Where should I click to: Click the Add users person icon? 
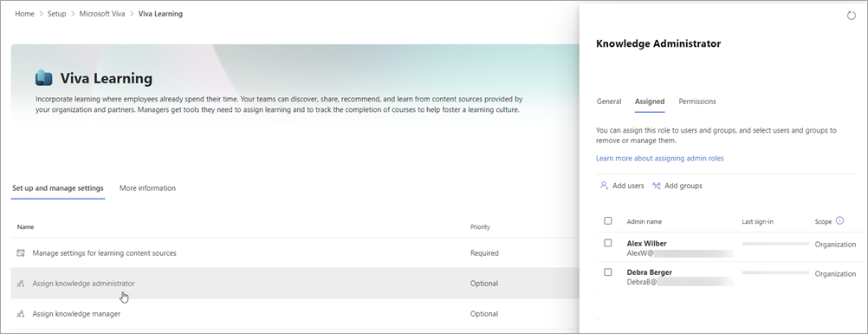tap(604, 186)
